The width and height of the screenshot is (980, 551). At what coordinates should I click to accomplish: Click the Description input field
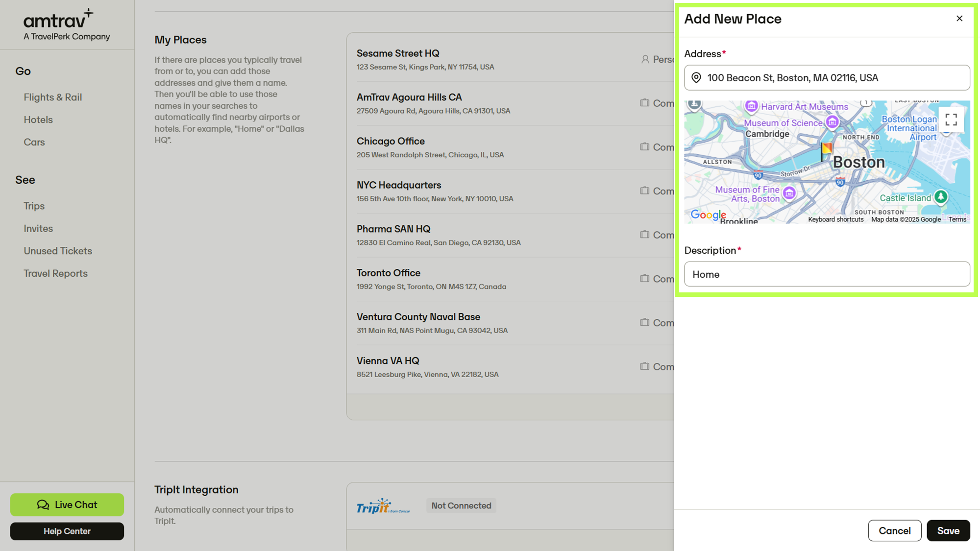pyautogui.click(x=827, y=274)
